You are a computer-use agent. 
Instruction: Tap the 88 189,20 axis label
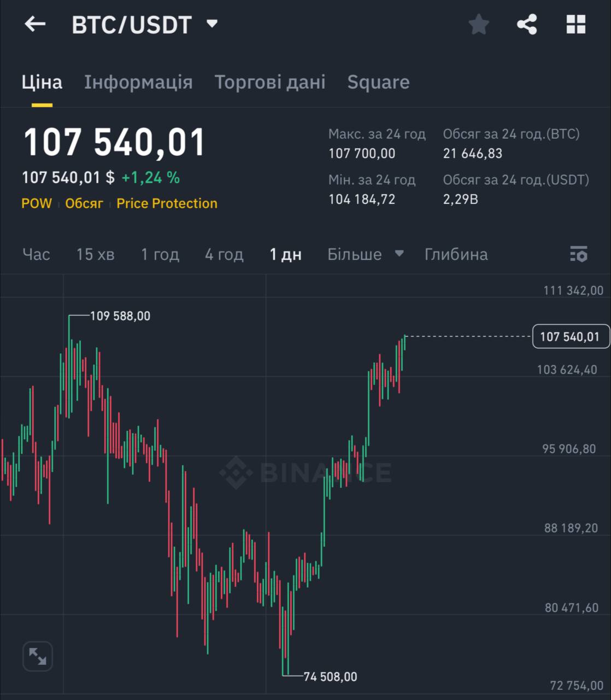[x=571, y=528]
